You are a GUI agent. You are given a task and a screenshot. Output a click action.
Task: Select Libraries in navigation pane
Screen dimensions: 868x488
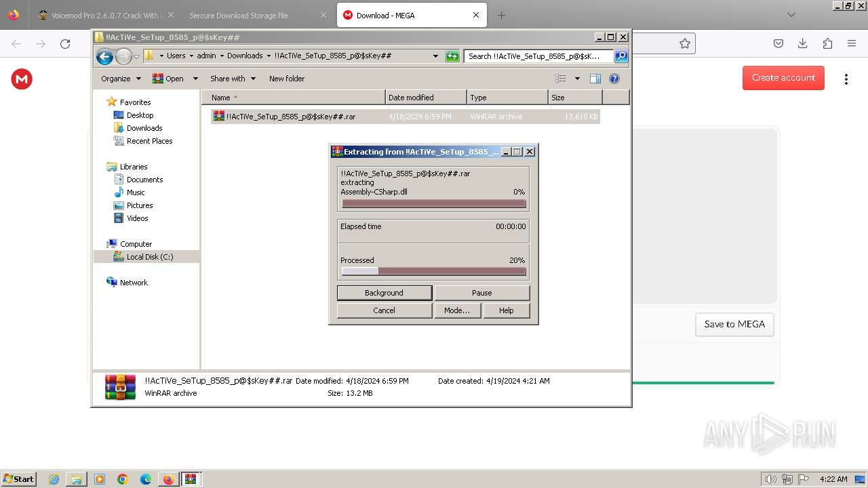pyautogui.click(x=134, y=167)
